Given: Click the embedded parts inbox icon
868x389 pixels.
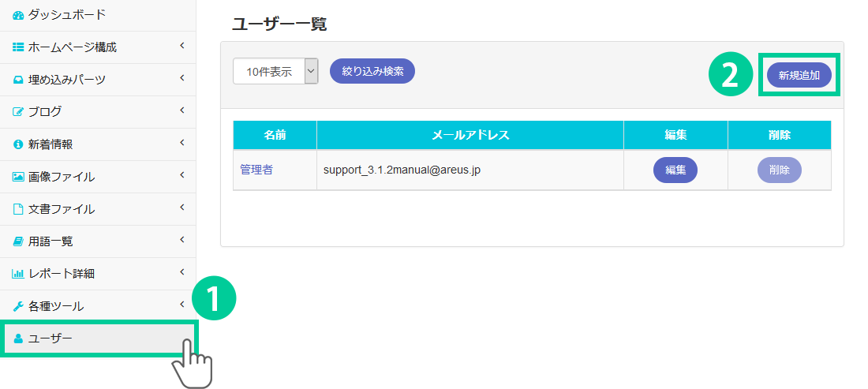Looking at the screenshot, I should 18,80.
